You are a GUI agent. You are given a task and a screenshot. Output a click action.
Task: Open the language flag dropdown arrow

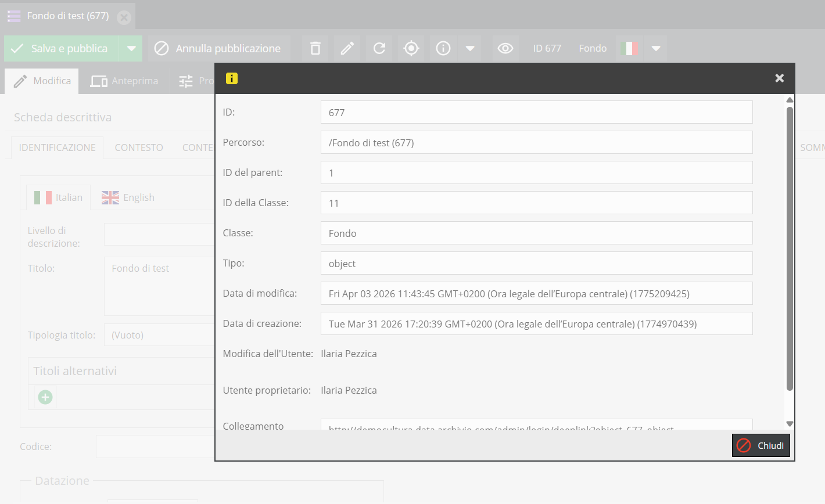click(x=656, y=49)
